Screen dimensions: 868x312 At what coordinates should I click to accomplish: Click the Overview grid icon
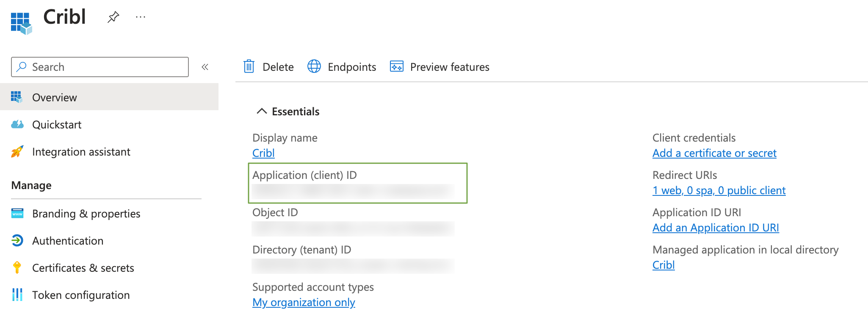[x=17, y=97]
